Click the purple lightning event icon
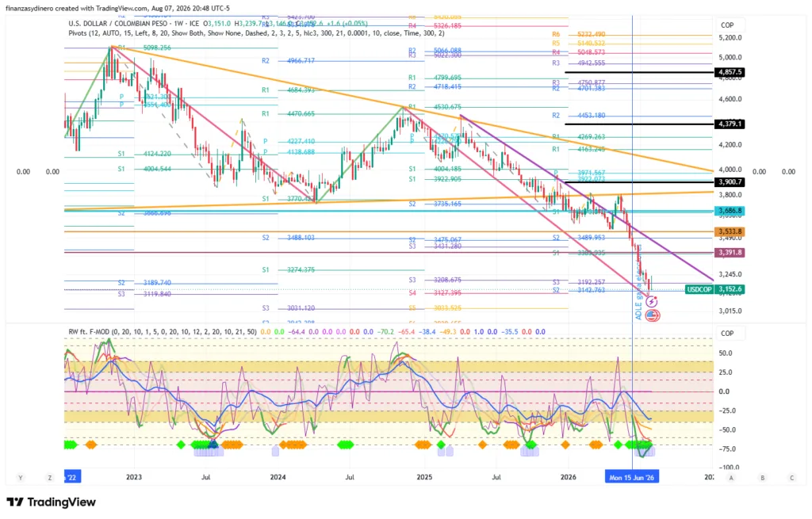 click(652, 301)
